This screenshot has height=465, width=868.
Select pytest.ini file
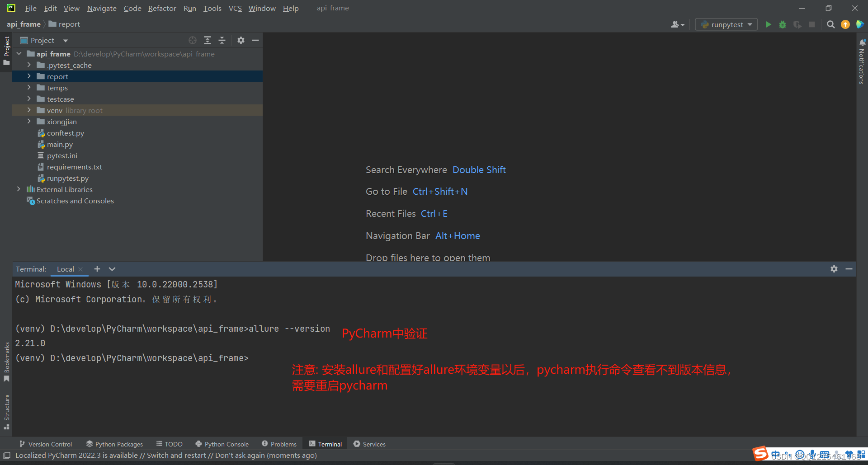62,155
